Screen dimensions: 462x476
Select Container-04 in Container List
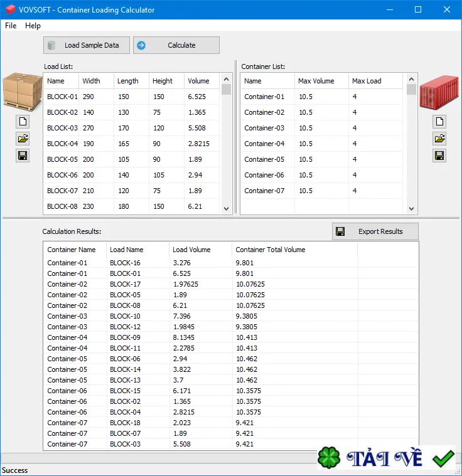coord(321,144)
